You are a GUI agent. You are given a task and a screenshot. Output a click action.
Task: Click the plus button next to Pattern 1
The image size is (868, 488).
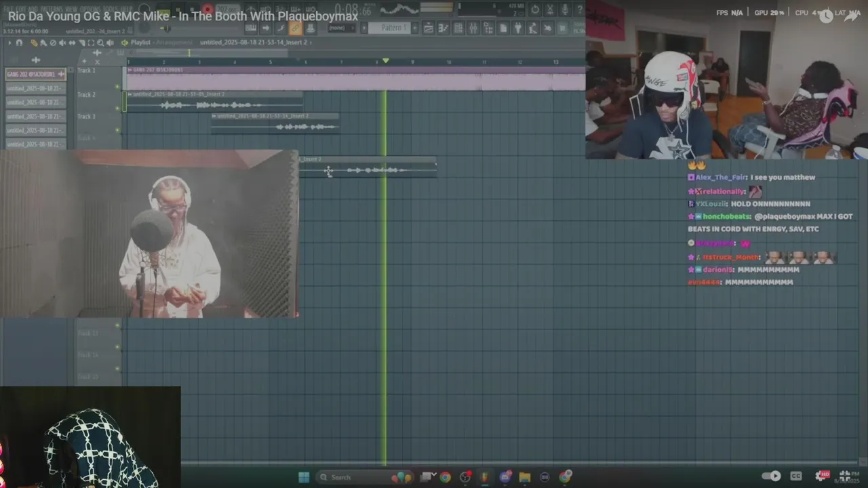[x=415, y=28]
